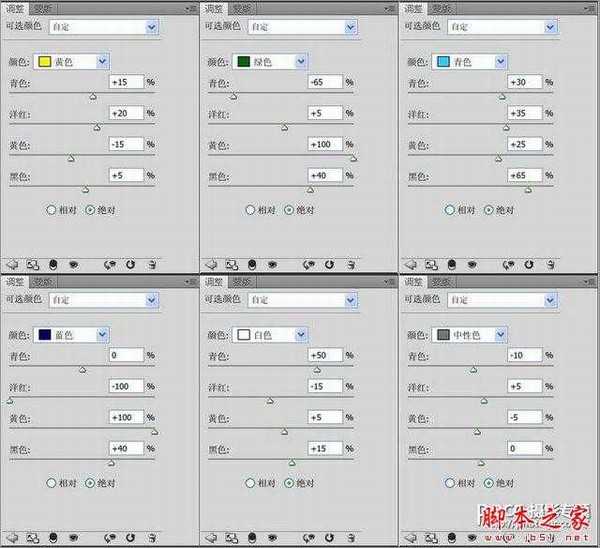Click back arrow icon in 黄色 panel
Viewport: 600px width, 548px height.
(13, 264)
